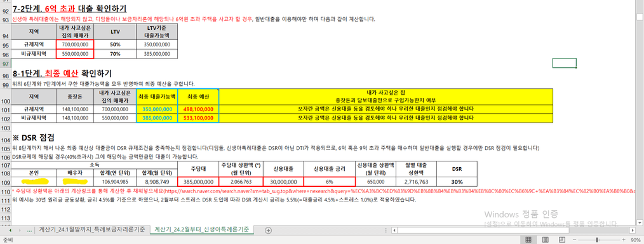The image size is (644, 244).
Task: Go to the previous sheet tab using the left arrow
Action: pyautogui.click(x=10, y=231)
